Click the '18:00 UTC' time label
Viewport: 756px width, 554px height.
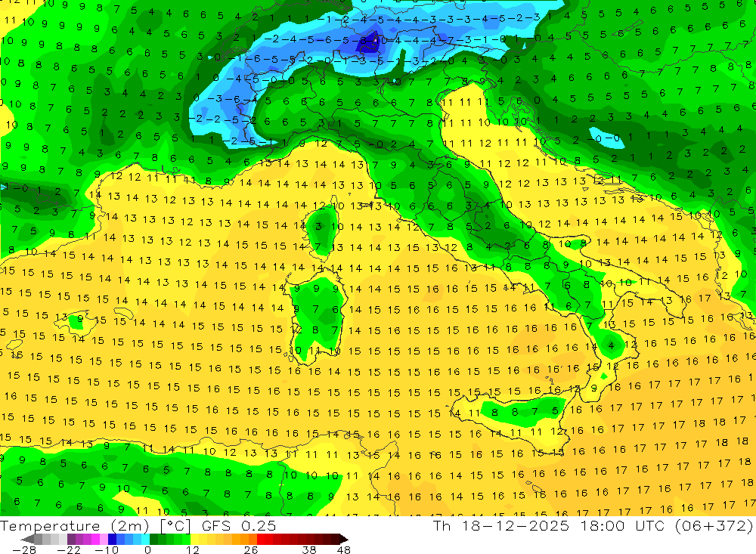(622, 525)
